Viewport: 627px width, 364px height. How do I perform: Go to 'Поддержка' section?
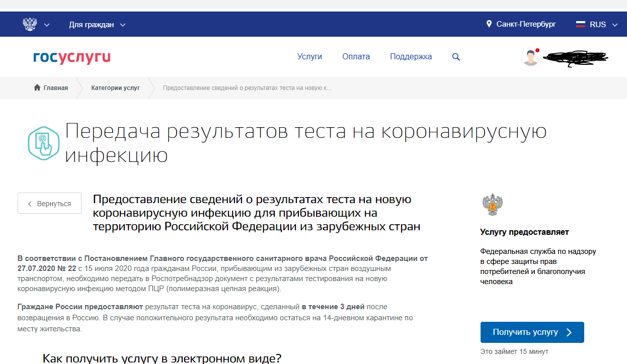click(x=411, y=57)
